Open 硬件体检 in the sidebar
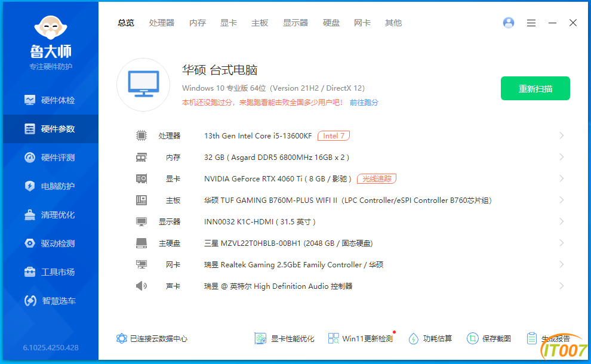Viewport: 591px width, 364px height. [x=51, y=100]
